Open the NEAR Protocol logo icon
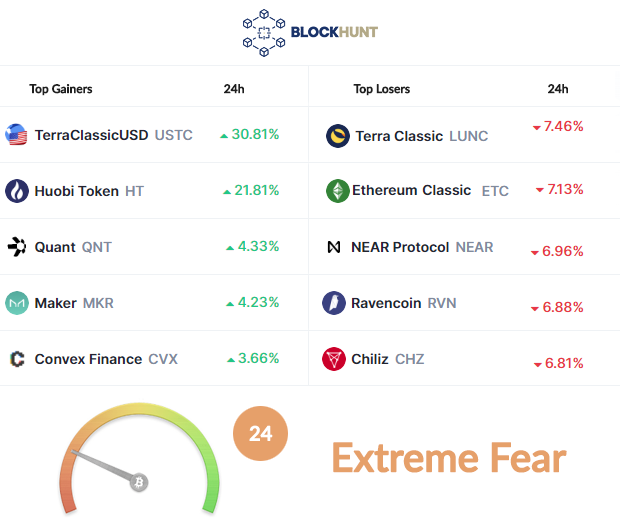The width and height of the screenshot is (620, 520). (334, 247)
